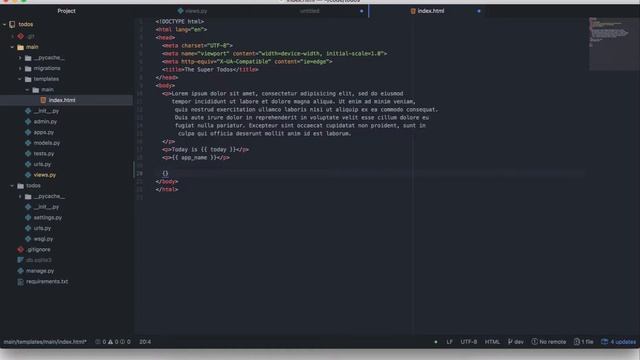Select the index.html tab
Image resolution: width=640 pixels, height=360 pixels.
(427, 11)
